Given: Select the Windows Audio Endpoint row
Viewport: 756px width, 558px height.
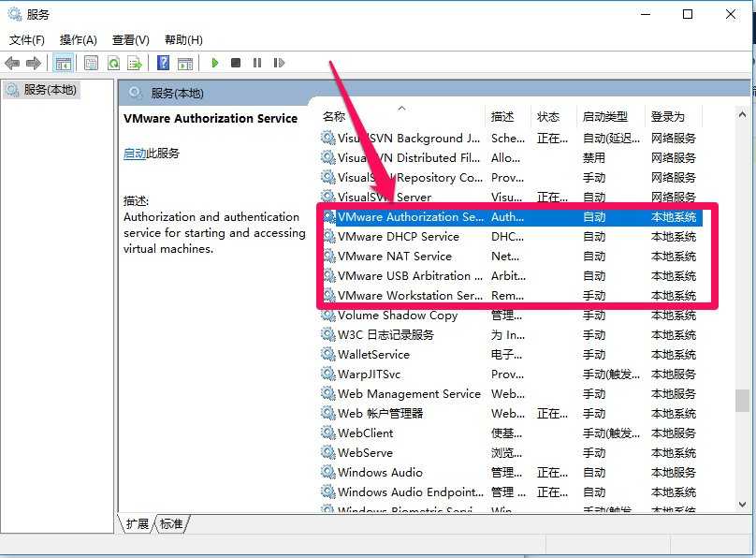Looking at the screenshot, I should (511, 492).
